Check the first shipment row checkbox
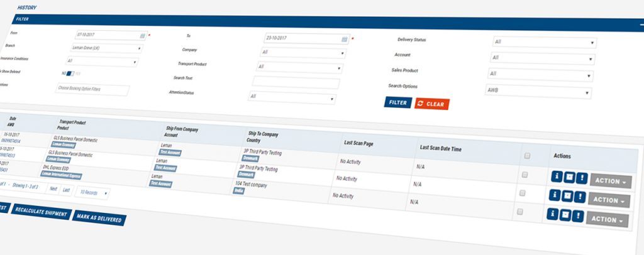Image resolution: width=644 pixels, height=255 pixels. click(525, 175)
